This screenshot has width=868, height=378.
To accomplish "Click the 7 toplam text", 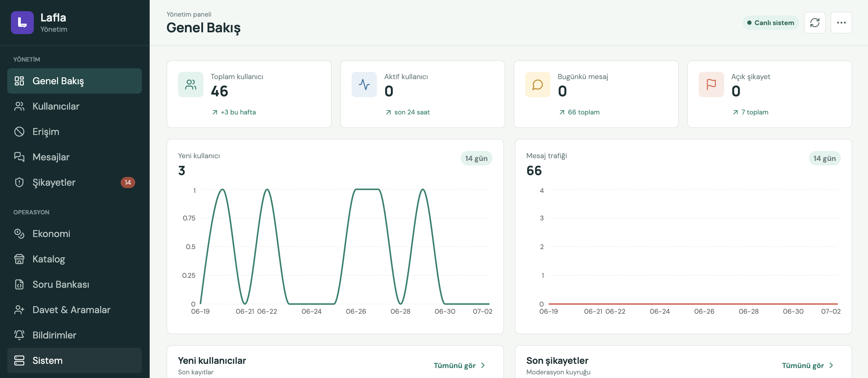I will coord(755,112).
